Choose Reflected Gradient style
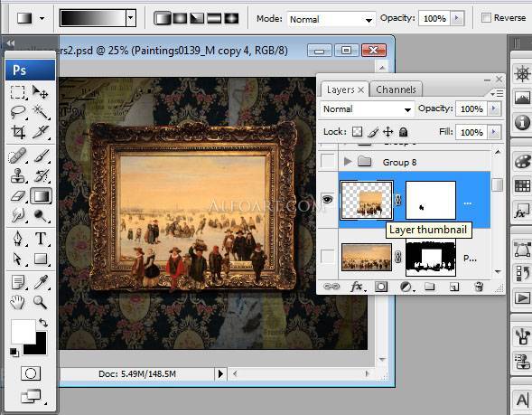 click(214, 18)
